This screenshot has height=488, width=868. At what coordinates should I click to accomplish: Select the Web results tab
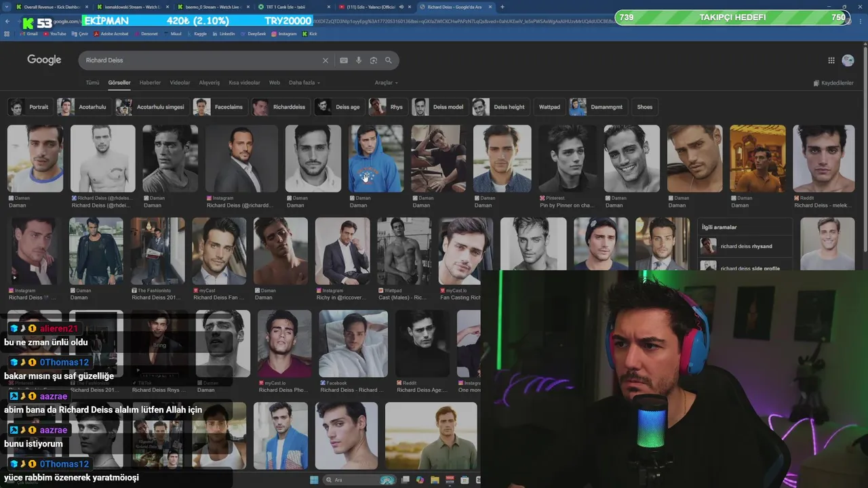point(275,83)
